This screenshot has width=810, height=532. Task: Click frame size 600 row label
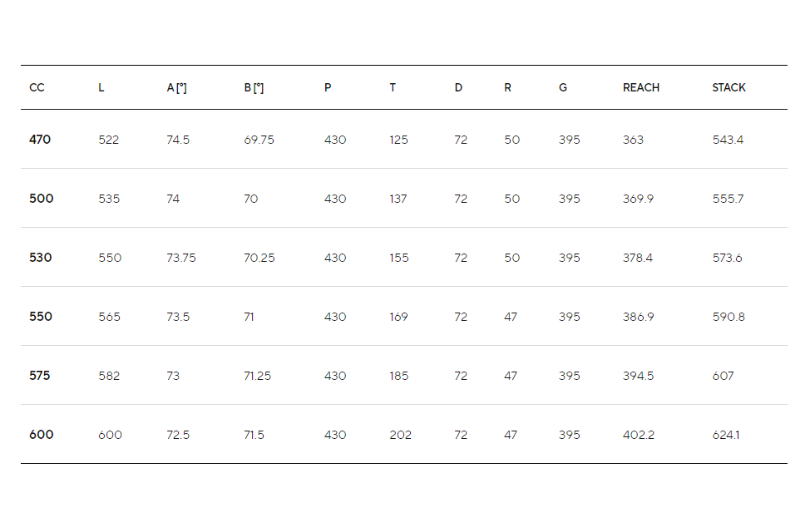click(42, 435)
